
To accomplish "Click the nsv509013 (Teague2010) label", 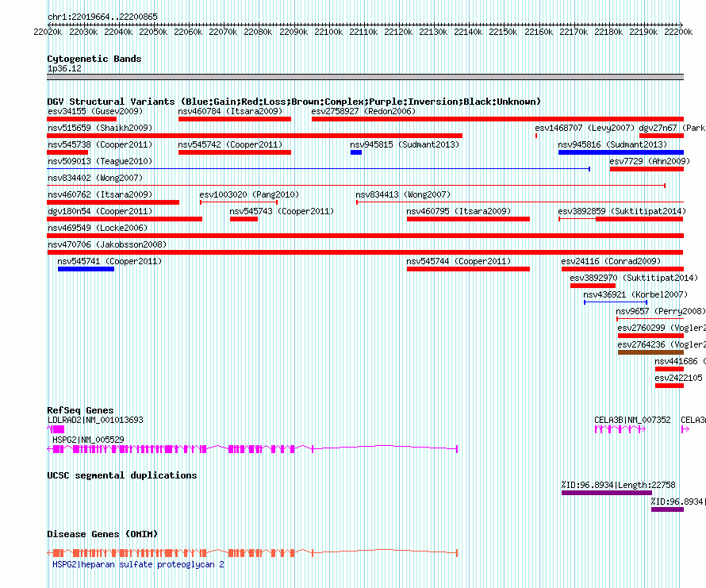I will point(100,161).
